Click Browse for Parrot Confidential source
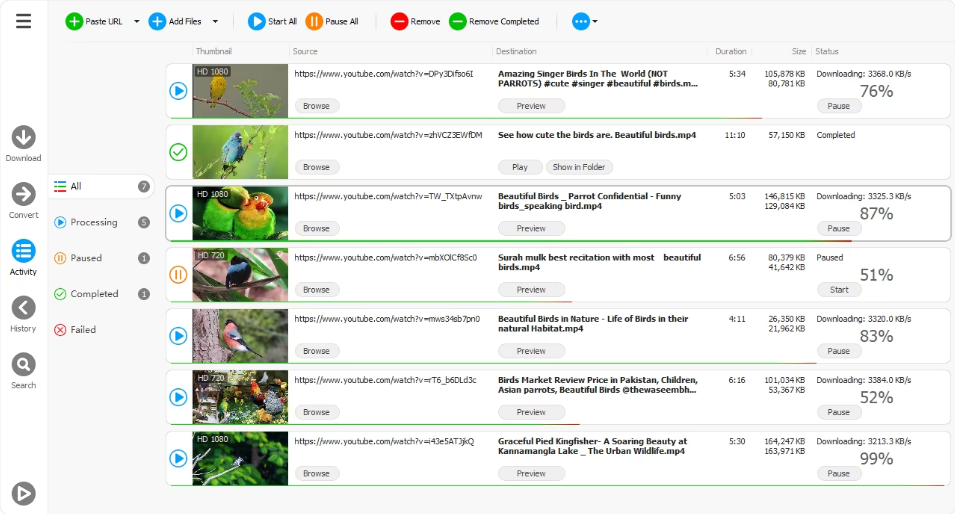Screen dimensions: 955x514 317,228
